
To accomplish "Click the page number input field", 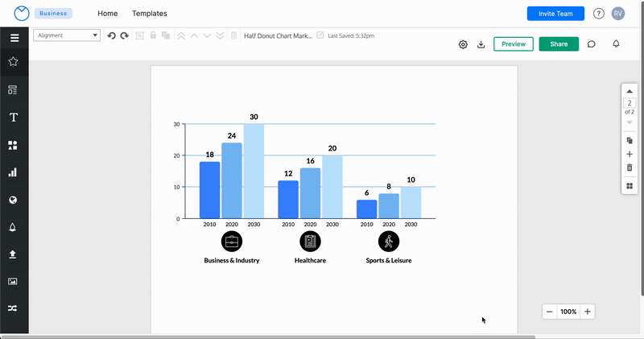I will (630, 103).
